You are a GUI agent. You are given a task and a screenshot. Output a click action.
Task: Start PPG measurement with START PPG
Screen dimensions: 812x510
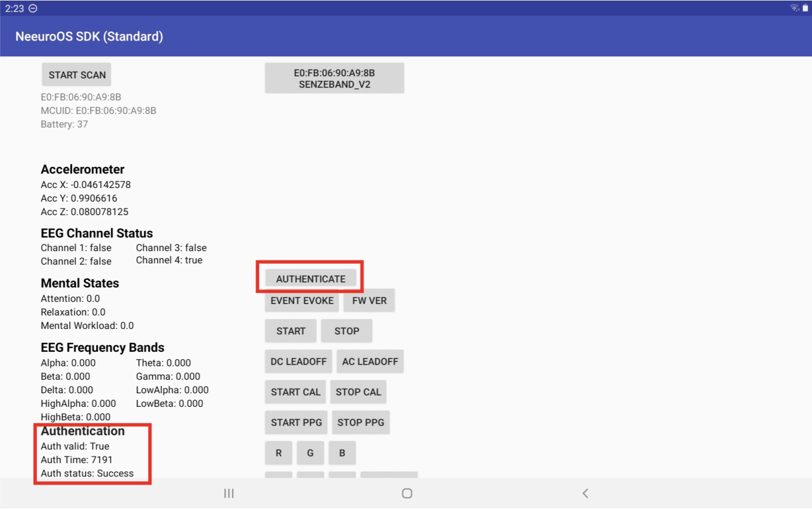pyautogui.click(x=296, y=422)
